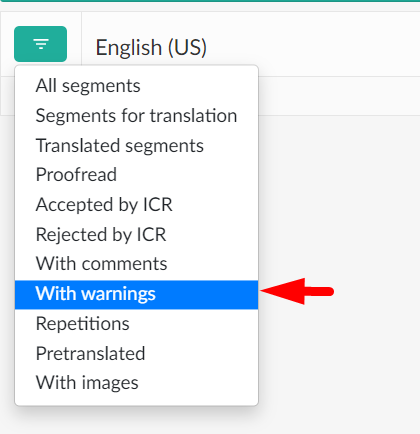The width and height of the screenshot is (420, 434).
Task: Close the segment filter dropdown via filter button
Action: pos(40,44)
